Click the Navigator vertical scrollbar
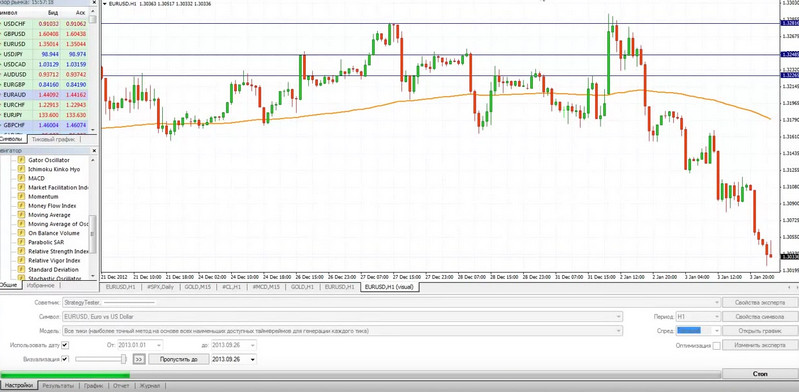Screen dimensions: 799x392 pyautogui.click(x=93, y=234)
